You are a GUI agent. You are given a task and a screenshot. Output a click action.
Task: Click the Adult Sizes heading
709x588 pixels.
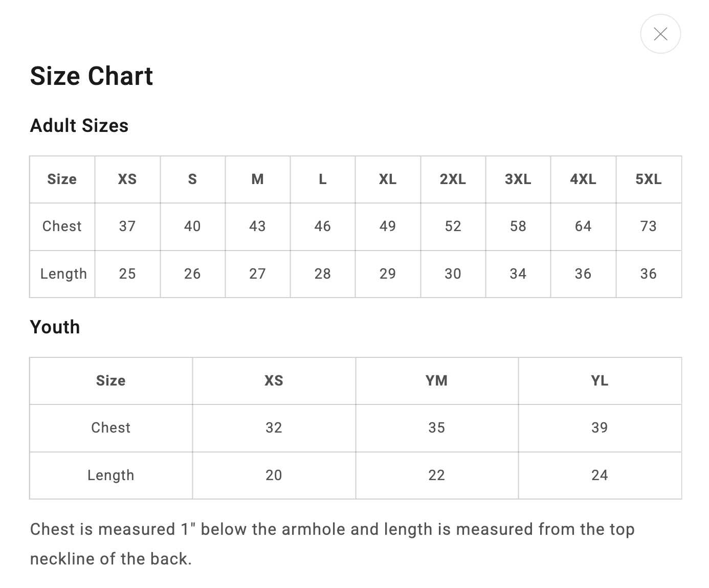click(x=79, y=126)
